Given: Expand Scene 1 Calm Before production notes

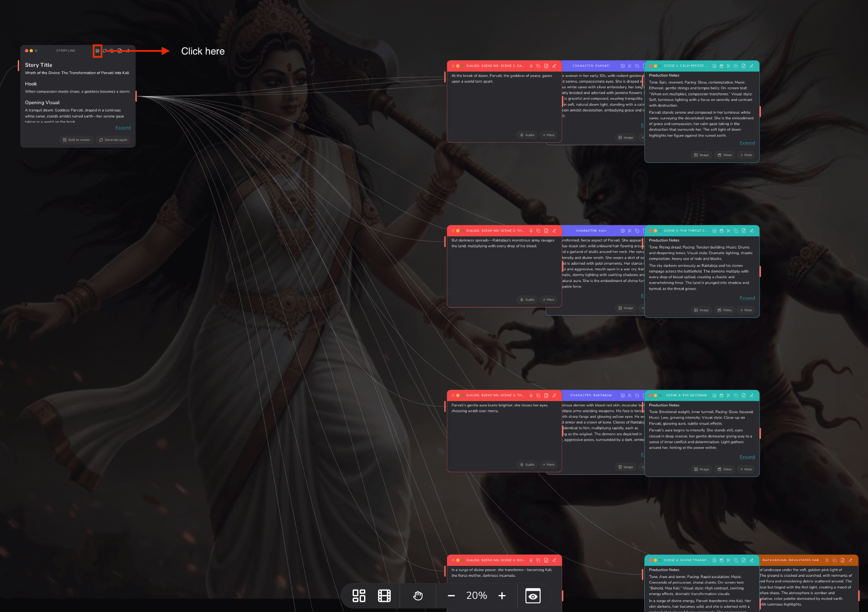Looking at the screenshot, I should coord(747,143).
